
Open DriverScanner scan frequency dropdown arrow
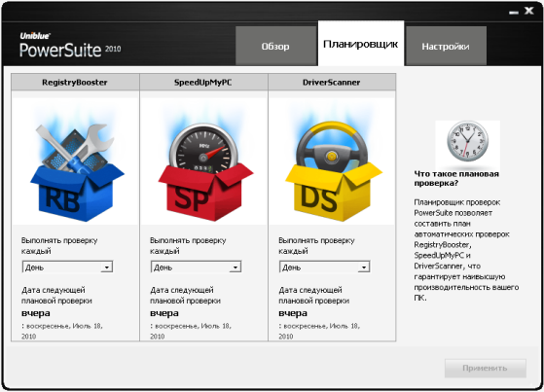[364, 267]
